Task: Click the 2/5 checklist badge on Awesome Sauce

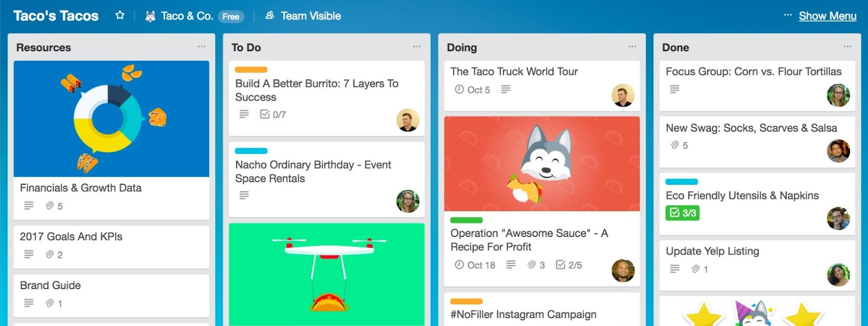Action: [x=569, y=265]
